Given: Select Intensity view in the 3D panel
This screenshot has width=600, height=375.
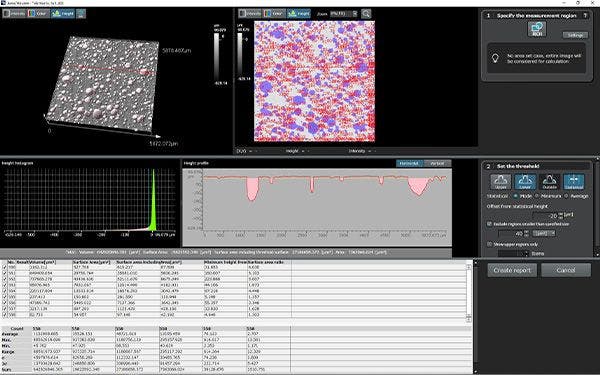Looking at the screenshot, I should [x=15, y=14].
